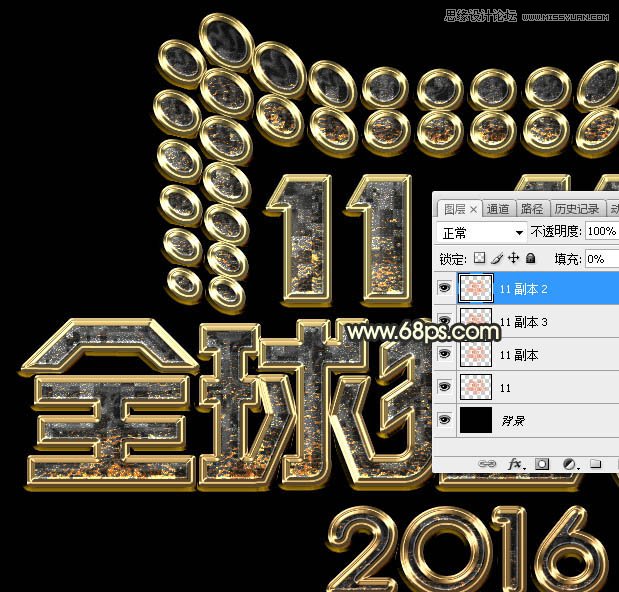Select layer named 11 副本 3

pyautogui.click(x=523, y=322)
